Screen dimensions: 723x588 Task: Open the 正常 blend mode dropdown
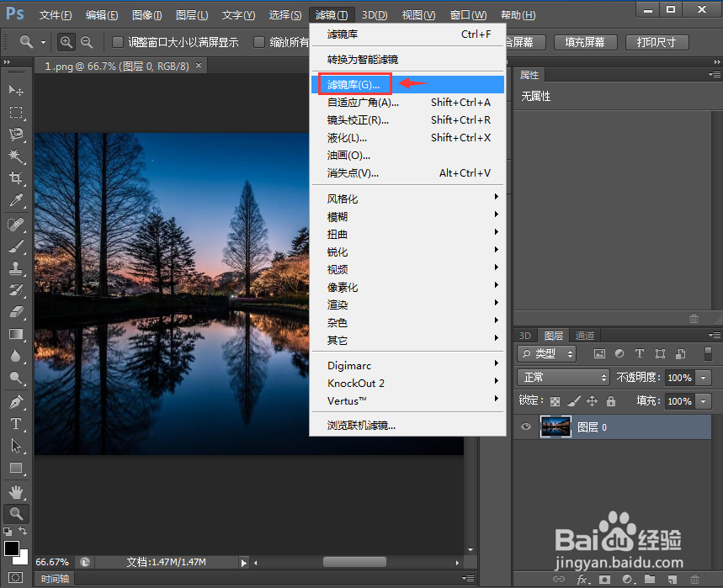[563, 378]
